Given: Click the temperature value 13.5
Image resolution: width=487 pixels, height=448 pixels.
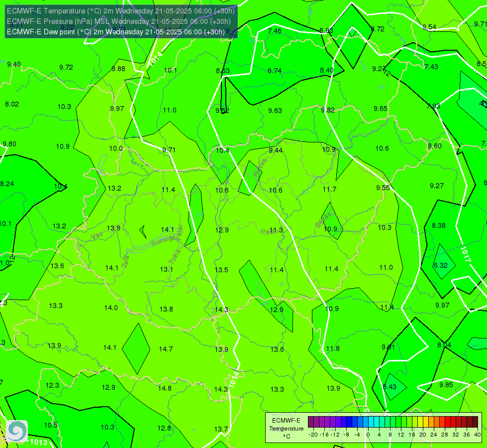Looking at the screenshot, I should click(x=221, y=270).
